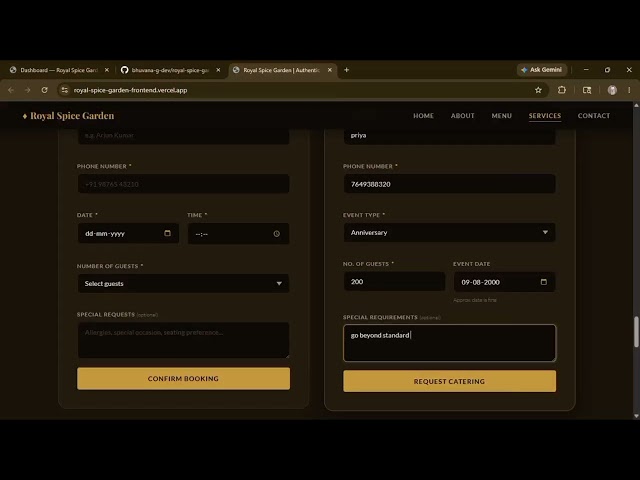Go to CONTACT in the navigation bar

coord(593,116)
